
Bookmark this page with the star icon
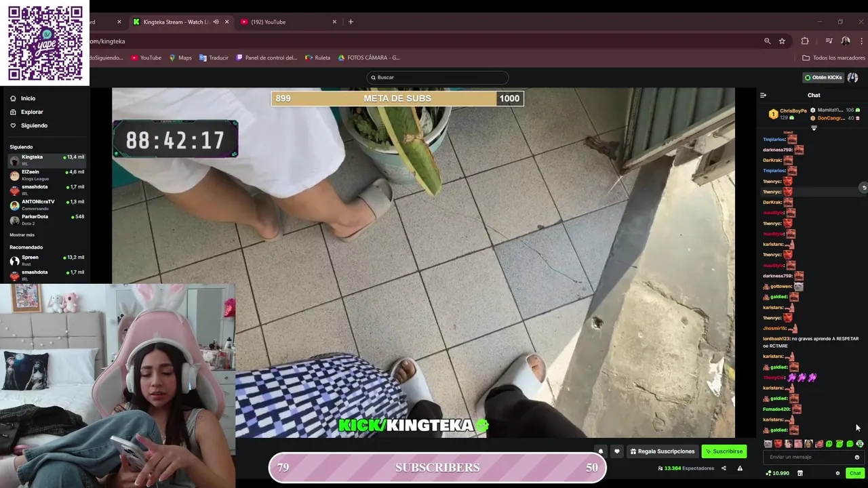coord(782,41)
